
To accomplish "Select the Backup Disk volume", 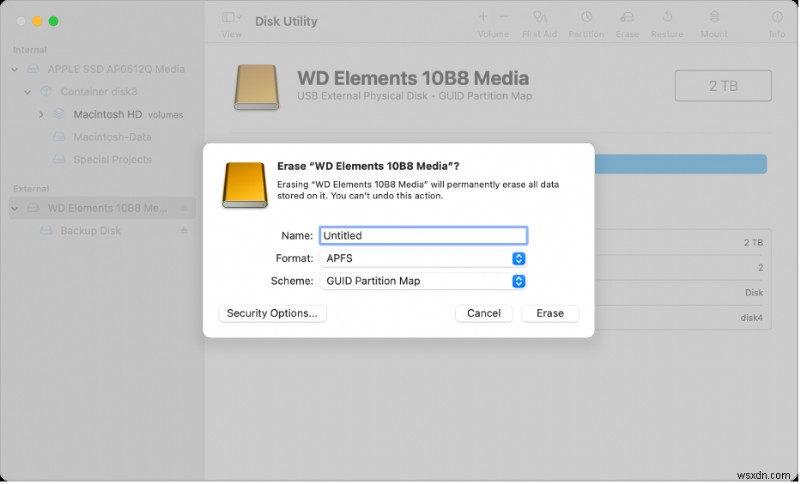I will (90, 231).
